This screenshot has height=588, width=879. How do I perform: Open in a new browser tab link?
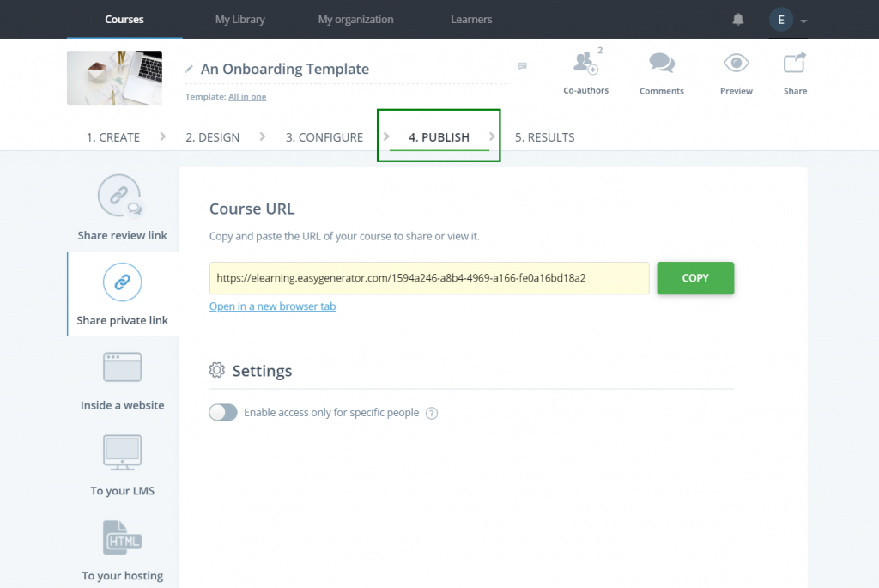coord(272,306)
